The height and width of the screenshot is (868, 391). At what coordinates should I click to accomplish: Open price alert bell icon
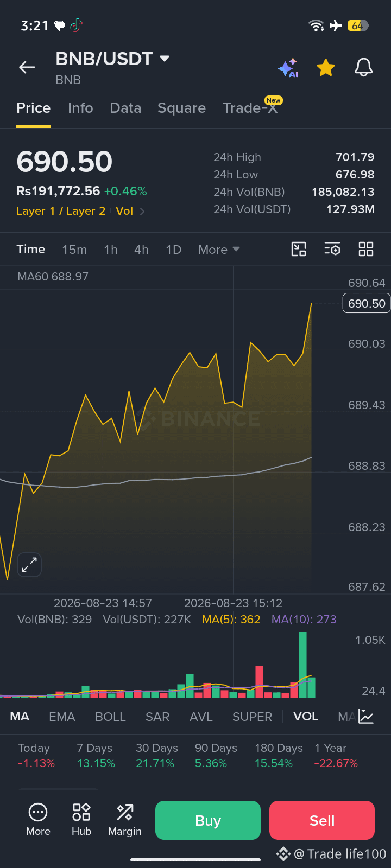pos(363,68)
